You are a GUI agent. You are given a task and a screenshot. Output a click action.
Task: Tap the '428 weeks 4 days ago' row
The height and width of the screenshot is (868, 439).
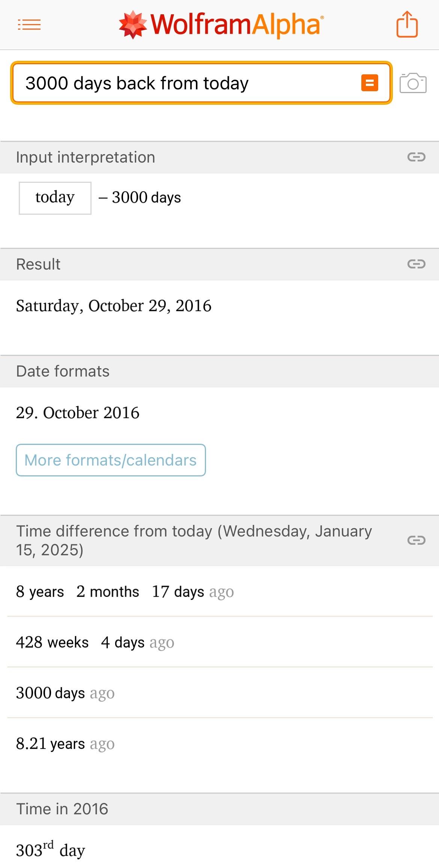[x=95, y=642]
